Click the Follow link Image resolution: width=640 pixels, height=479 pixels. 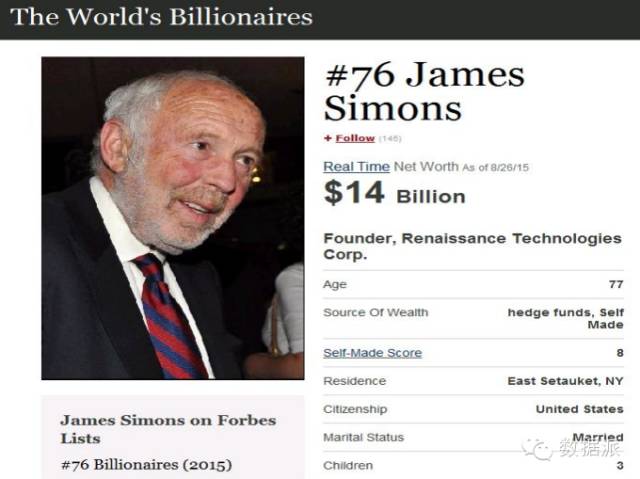[355, 138]
